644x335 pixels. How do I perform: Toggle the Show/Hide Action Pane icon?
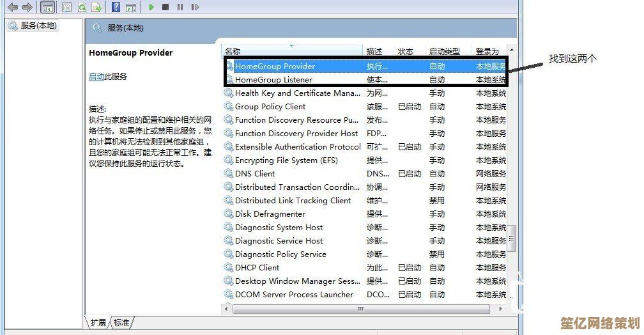tap(130, 7)
